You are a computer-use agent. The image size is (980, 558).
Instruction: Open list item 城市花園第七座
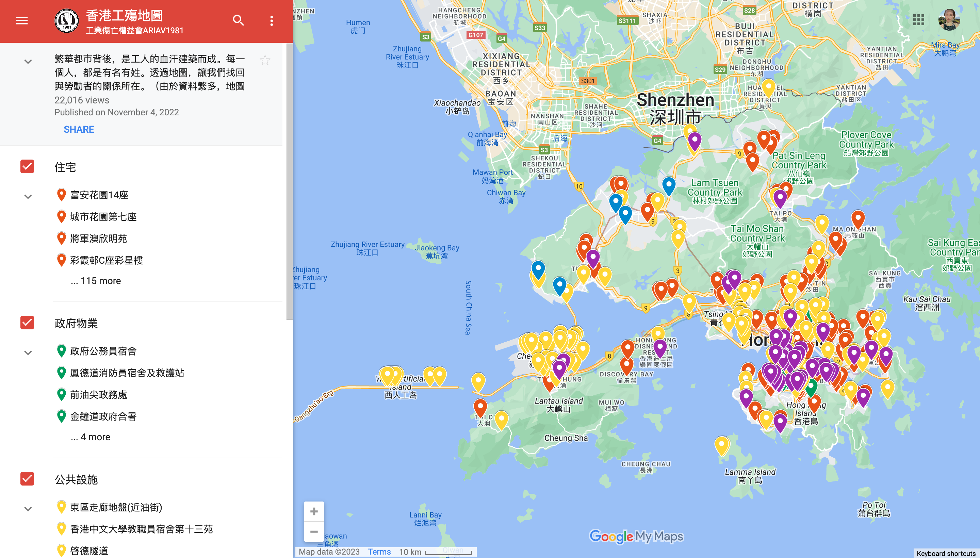(x=103, y=217)
